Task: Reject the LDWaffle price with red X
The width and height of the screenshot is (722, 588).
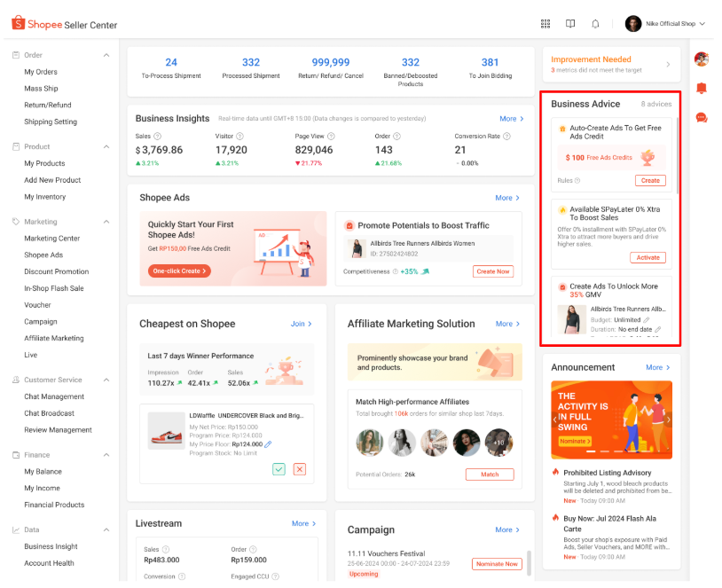Action: (300, 469)
